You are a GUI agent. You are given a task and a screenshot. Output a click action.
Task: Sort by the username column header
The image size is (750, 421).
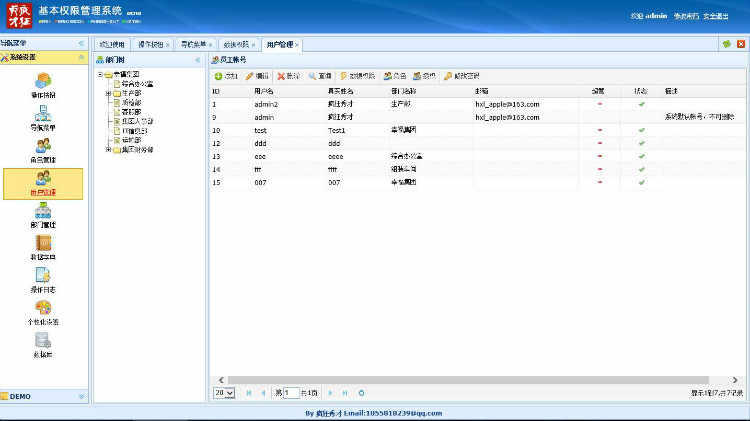264,91
